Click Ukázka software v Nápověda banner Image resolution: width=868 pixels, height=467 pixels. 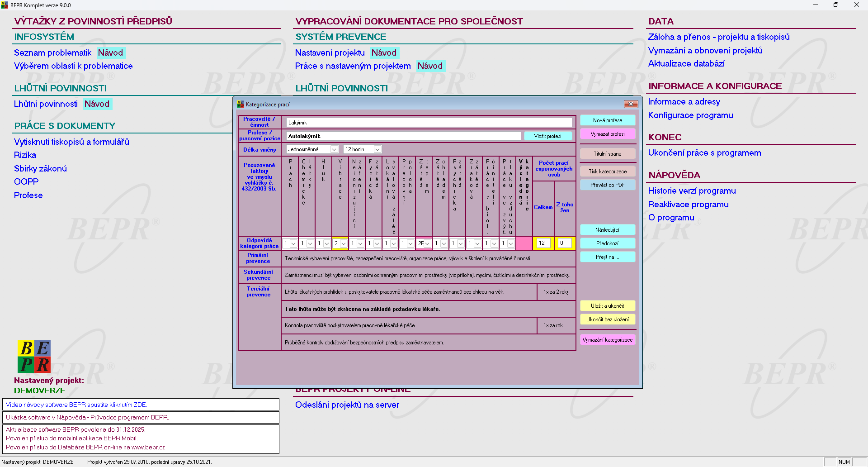pos(141,417)
